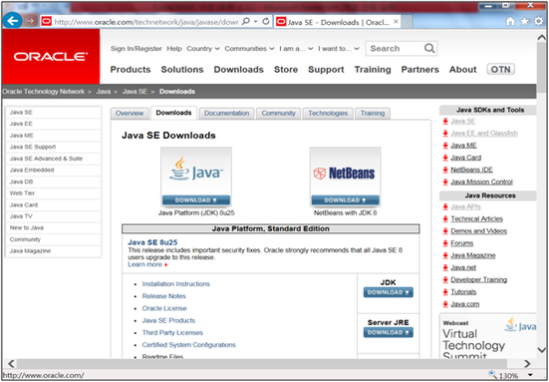Open the zoom level dropdown arrow beside 130%
Image resolution: width=549 pixels, height=382 pixels.
(x=529, y=376)
